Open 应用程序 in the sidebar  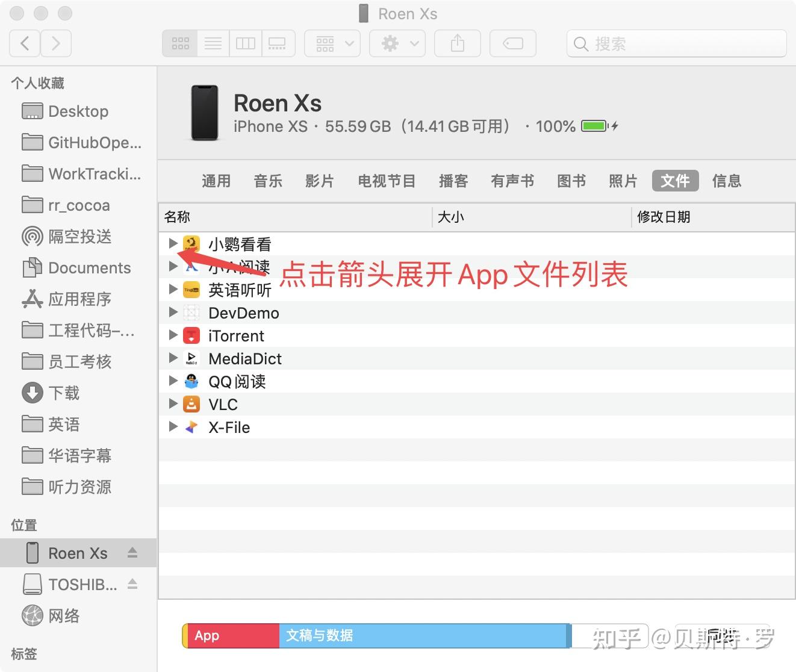point(78,299)
